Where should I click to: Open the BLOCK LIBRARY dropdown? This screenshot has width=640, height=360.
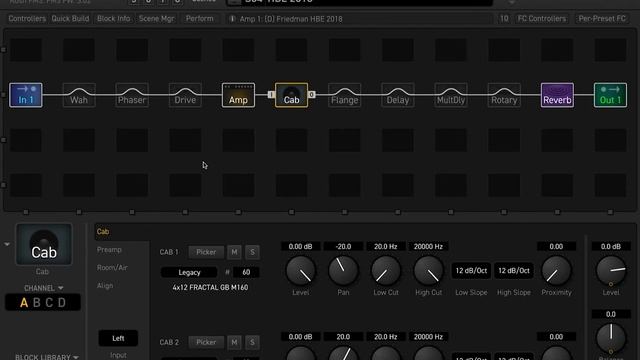[x=47, y=357]
